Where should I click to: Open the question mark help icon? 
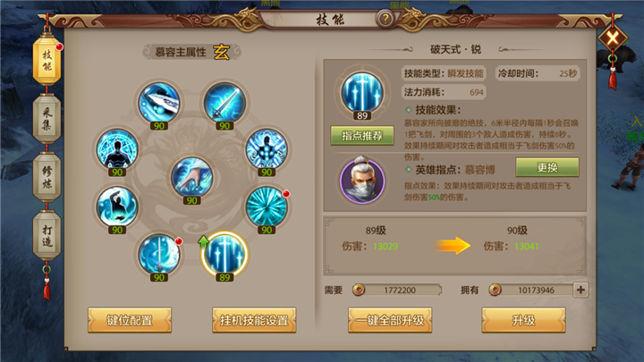point(386,19)
